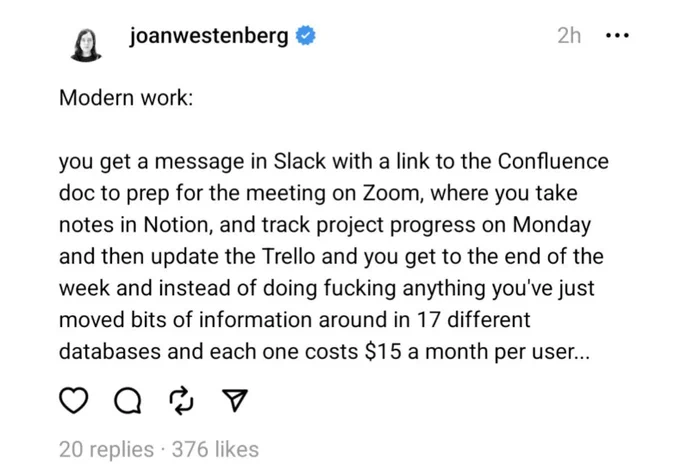Open joanwestenberg's profile picture
The image size is (680, 471).
click(x=86, y=45)
